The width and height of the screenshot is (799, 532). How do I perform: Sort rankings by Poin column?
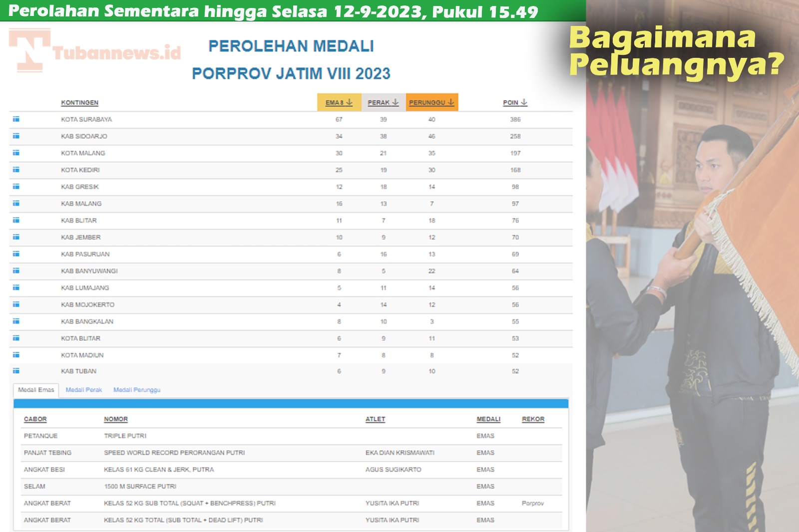point(515,102)
